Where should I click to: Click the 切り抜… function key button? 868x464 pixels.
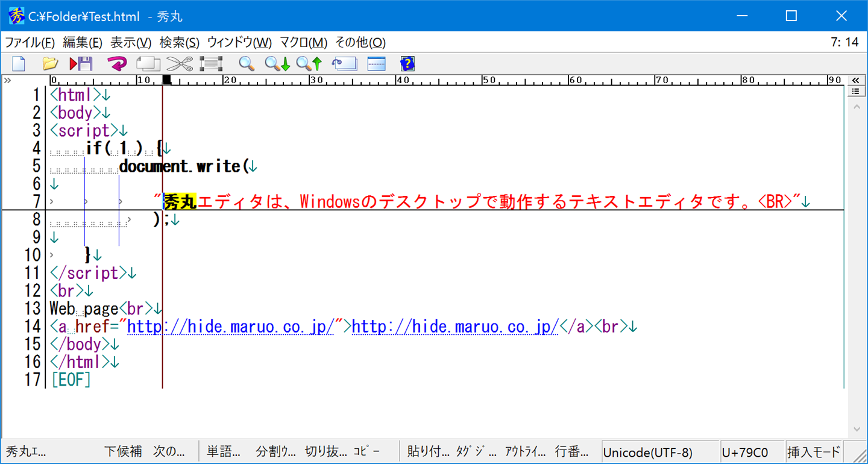pos(326,451)
